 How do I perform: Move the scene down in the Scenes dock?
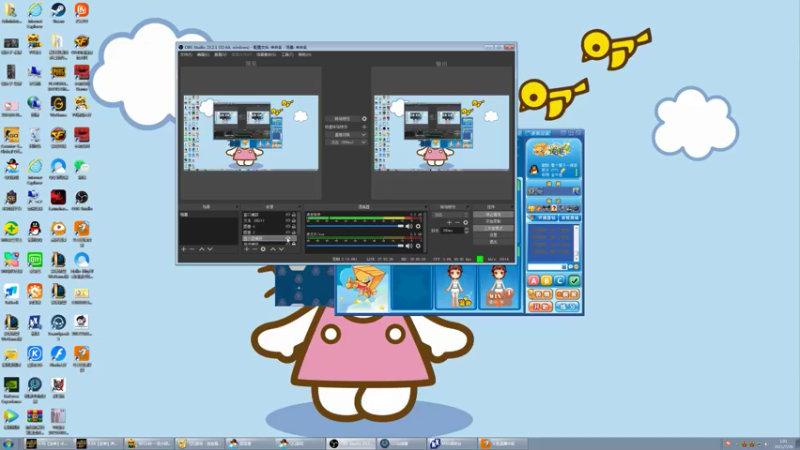point(210,249)
